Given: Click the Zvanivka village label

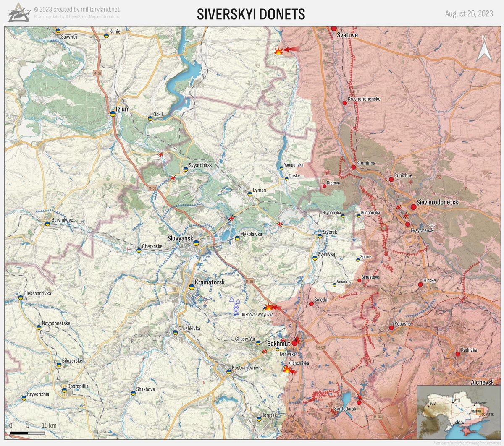Looking at the screenshot, I should pos(327,254).
